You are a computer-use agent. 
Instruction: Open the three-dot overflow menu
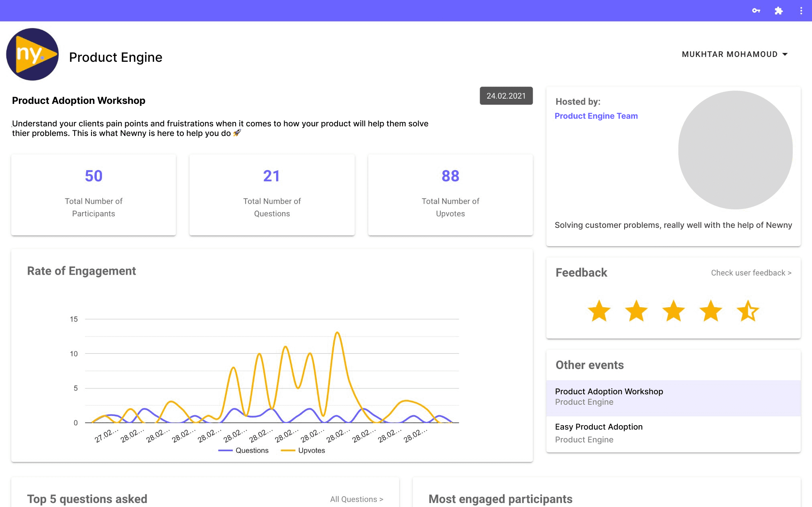tap(801, 11)
